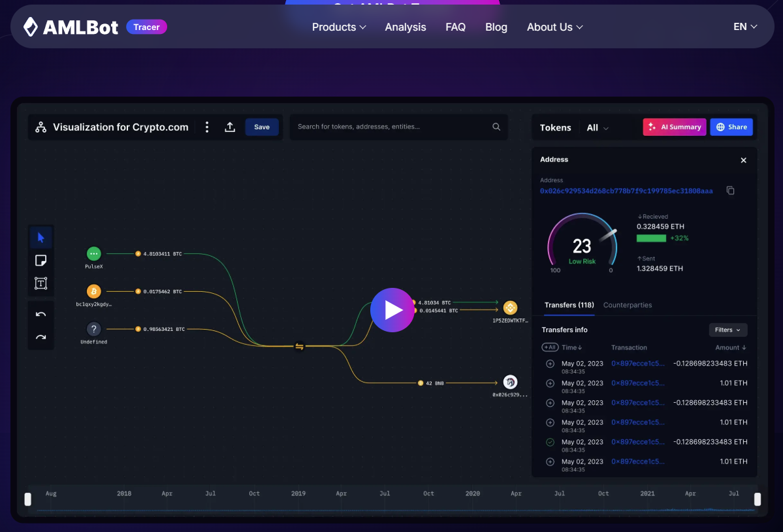Click the Save button
Viewport: 783px width, 532px height.
coord(262,127)
